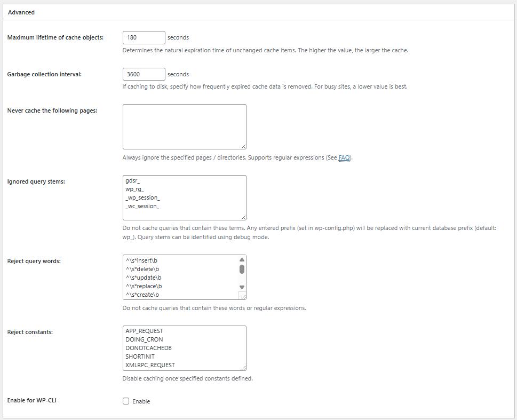Focus the Garbage collection interval input
This screenshot has width=517, height=420.
(x=144, y=74)
